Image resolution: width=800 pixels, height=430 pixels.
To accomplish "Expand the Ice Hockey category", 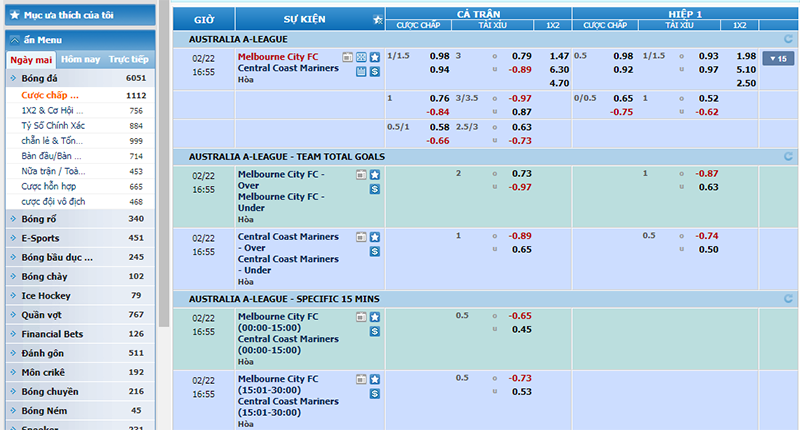I will 80,296.
